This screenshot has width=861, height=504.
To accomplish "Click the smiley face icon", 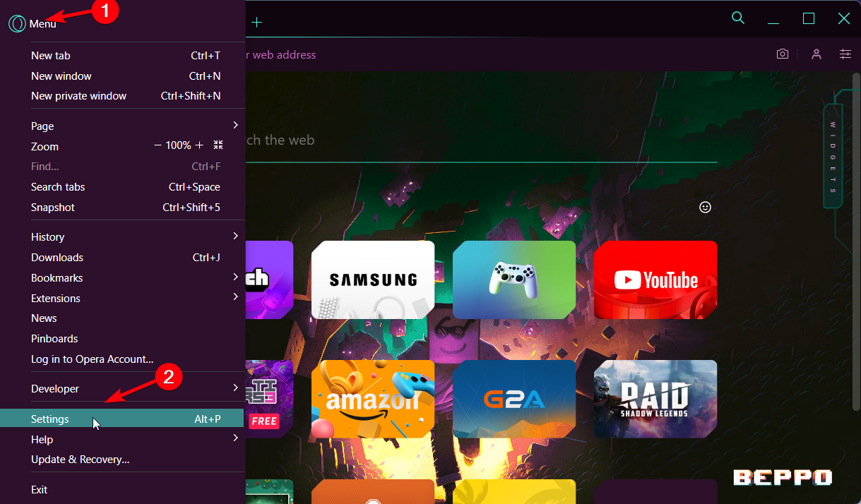I will (705, 208).
